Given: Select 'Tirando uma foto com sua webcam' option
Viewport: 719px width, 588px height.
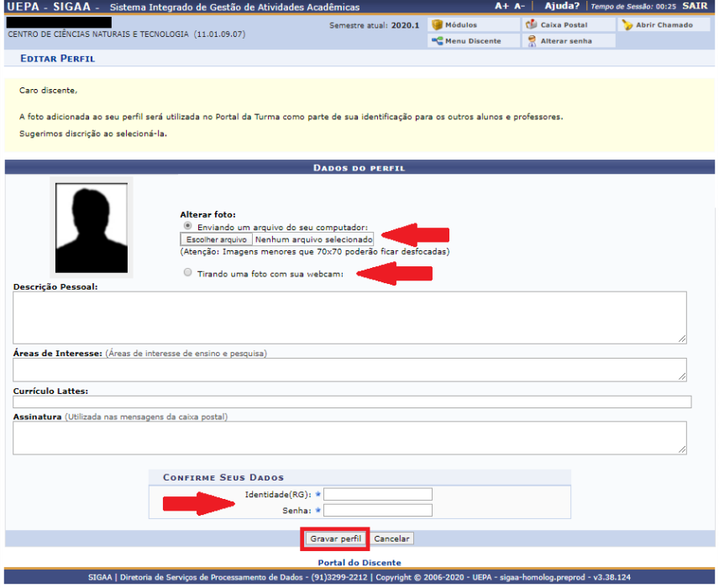Looking at the screenshot, I should pos(187,272).
